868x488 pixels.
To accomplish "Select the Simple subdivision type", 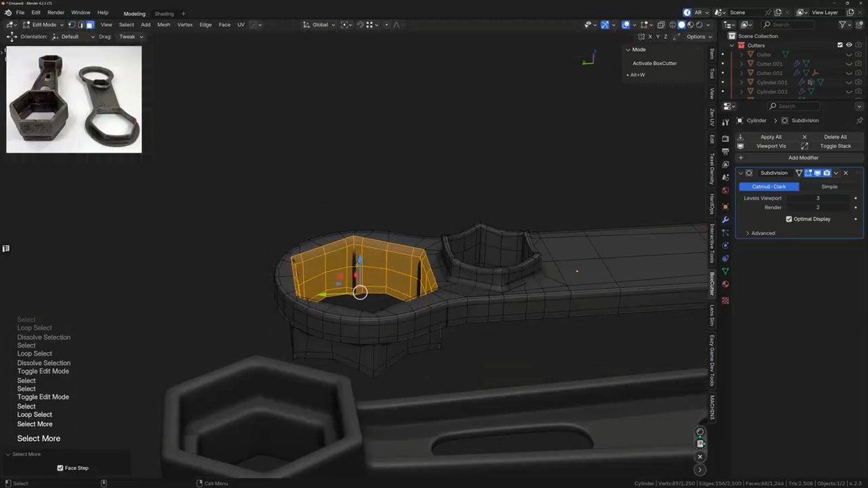I will 830,187.
